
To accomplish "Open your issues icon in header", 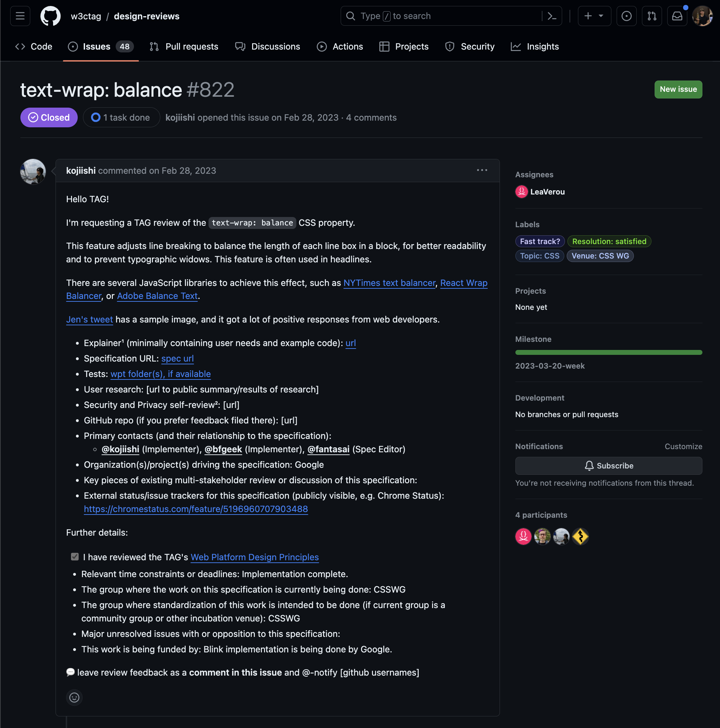I will pyautogui.click(x=626, y=16).
